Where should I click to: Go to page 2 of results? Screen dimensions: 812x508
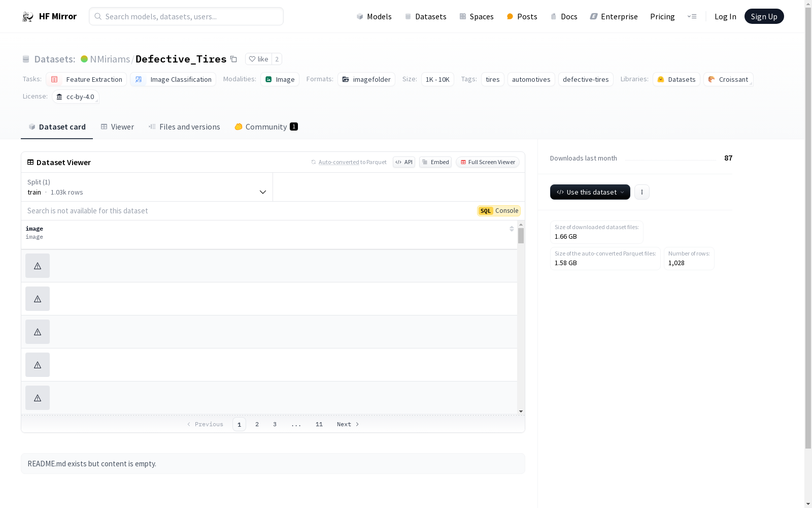pos(257,424)
